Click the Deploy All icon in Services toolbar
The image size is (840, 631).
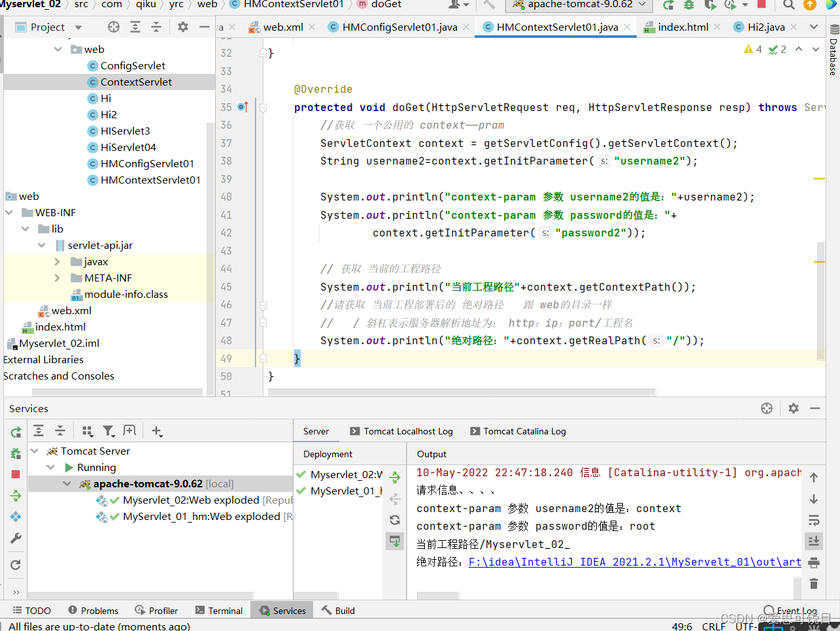pos(14,496)
